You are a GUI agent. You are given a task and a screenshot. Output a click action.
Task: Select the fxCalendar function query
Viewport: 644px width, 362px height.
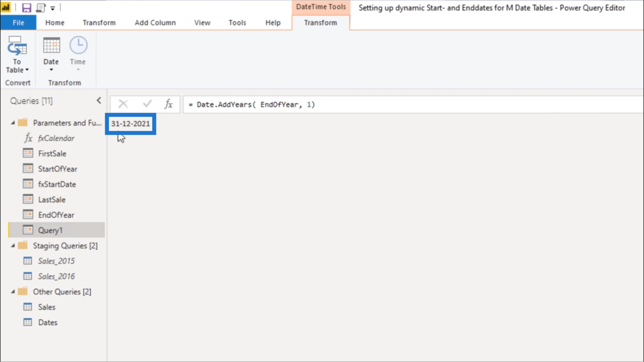click(56, 138)
